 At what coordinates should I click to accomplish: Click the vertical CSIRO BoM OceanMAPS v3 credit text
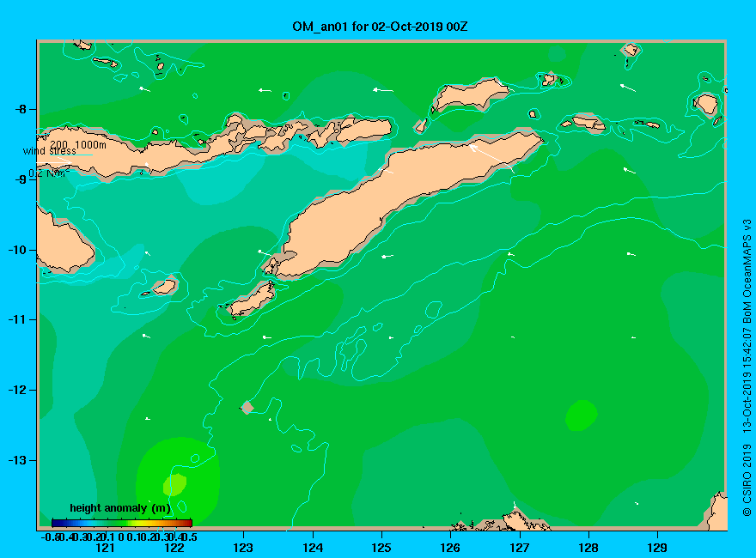click(747, 367)
